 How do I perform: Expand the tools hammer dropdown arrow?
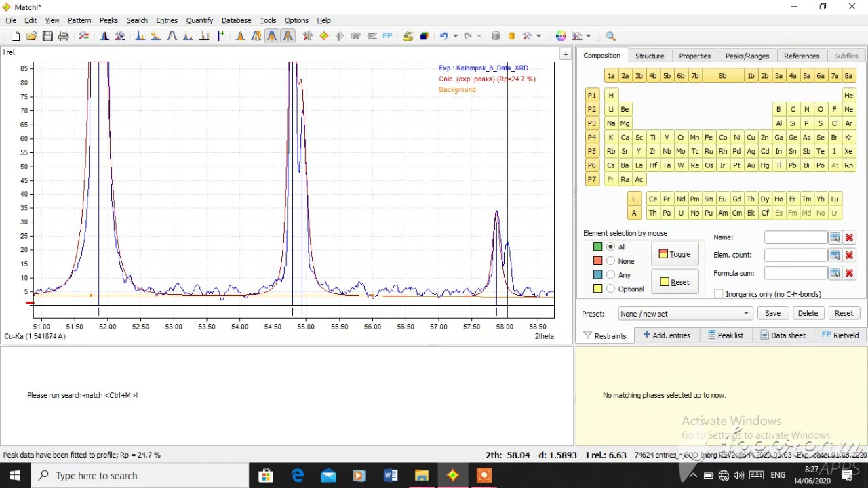(538, 36)
